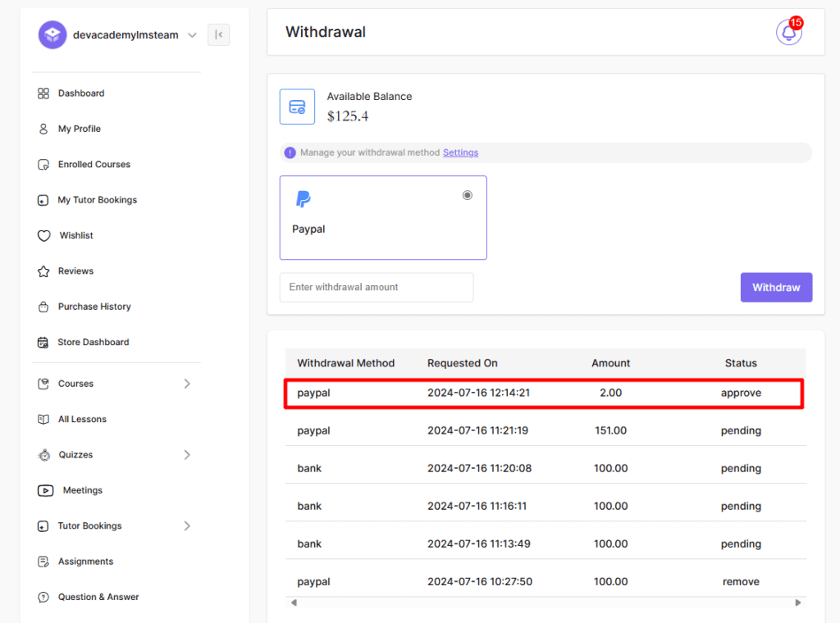Click the Dashboard grid icon
This screenshot has height=623, width=840.
pyautogui.click(x=43, y=93)
